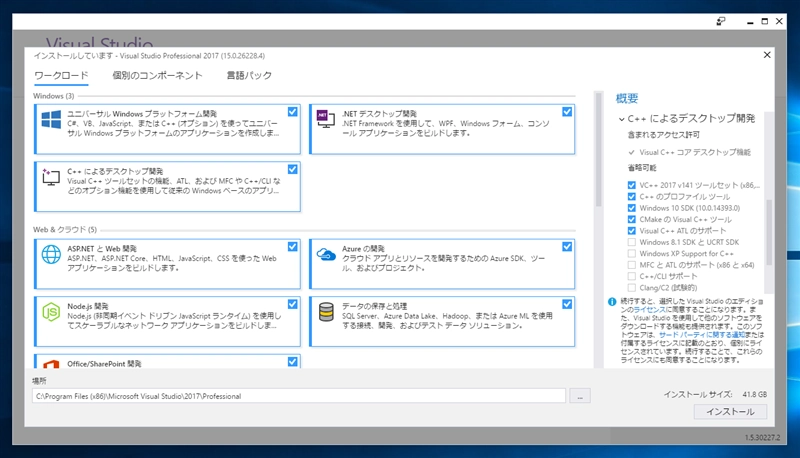The height and width of the screenshot is (458, 800).
Task: Click the Office/SharePoint workload icon
Action: [51, 364]
